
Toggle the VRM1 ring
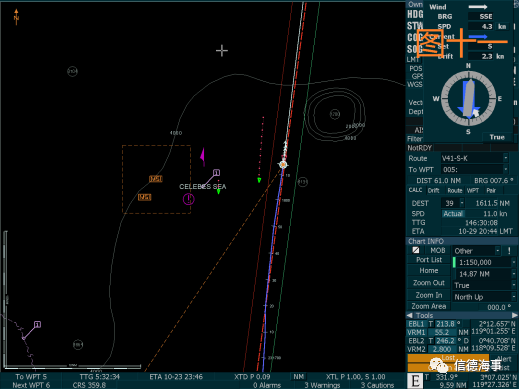point(416,332)
